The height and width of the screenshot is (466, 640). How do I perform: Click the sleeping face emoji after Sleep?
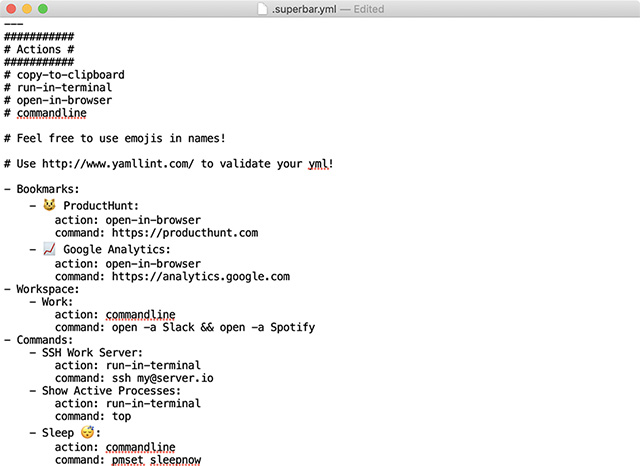point(87,432)
